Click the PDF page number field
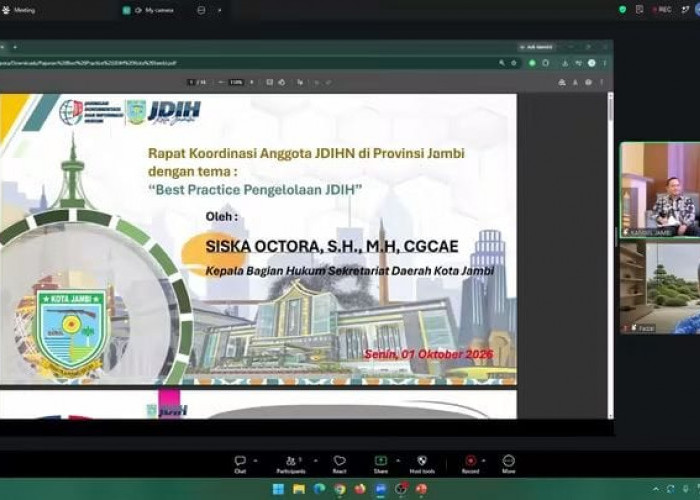This screenshot has width=700, height=500. 192,82
